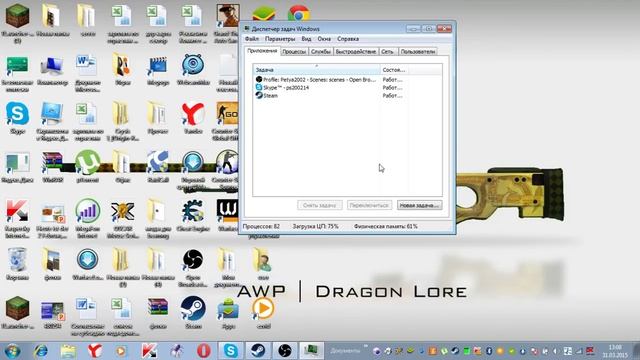Open the Файл menu in Task Manager
The image size is (640, 360).
(252, 39)
